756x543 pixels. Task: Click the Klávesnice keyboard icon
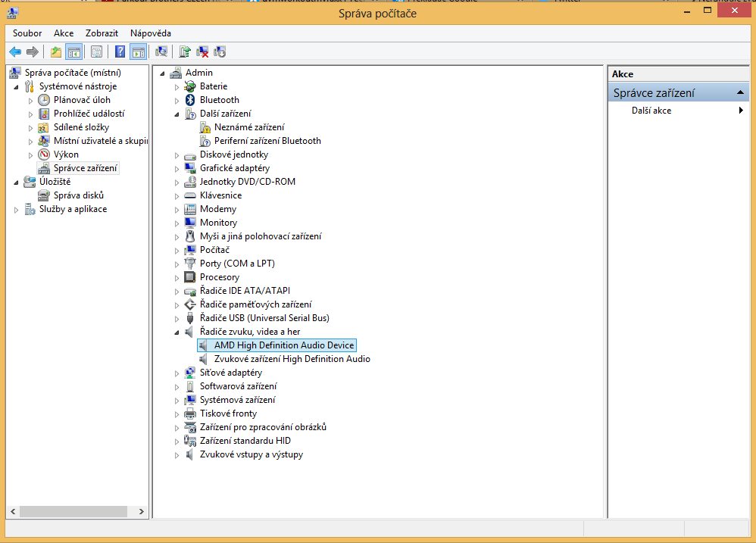[x=190, y=195]
